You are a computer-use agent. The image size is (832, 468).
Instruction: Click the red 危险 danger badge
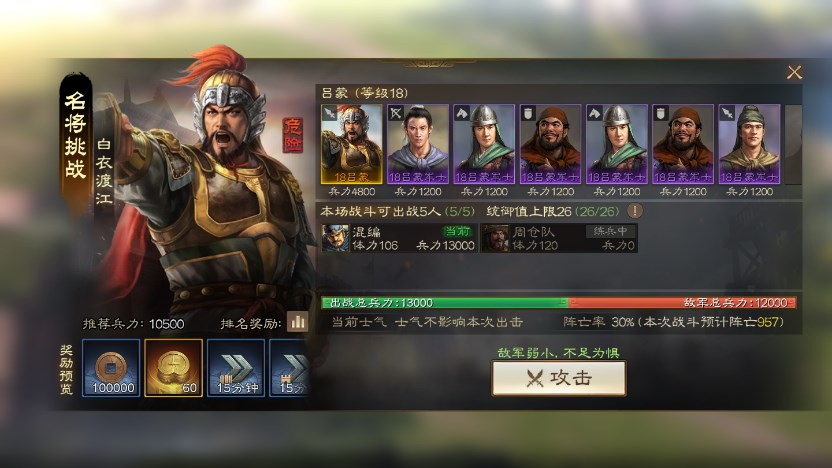(x=293, y=135)
